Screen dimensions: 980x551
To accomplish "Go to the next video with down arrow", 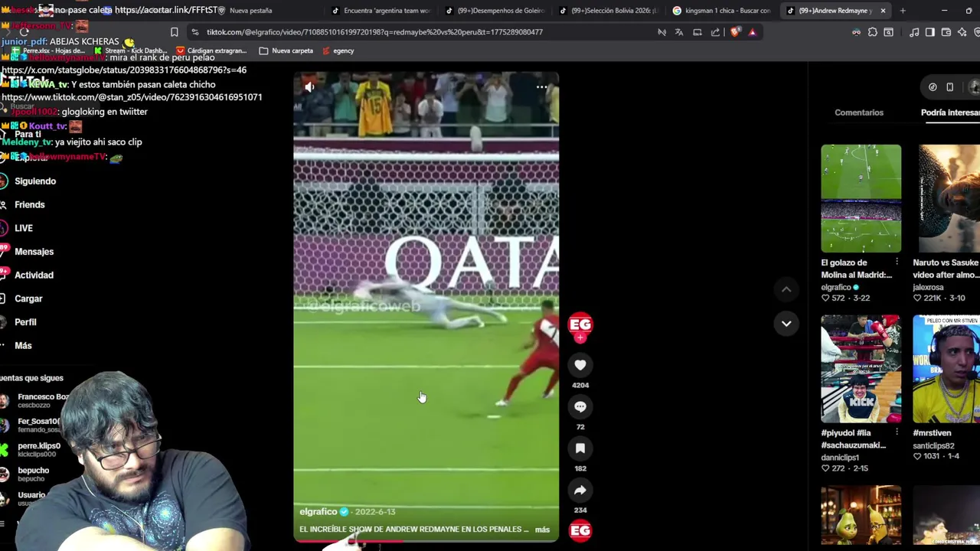I will tap(786, 324).
